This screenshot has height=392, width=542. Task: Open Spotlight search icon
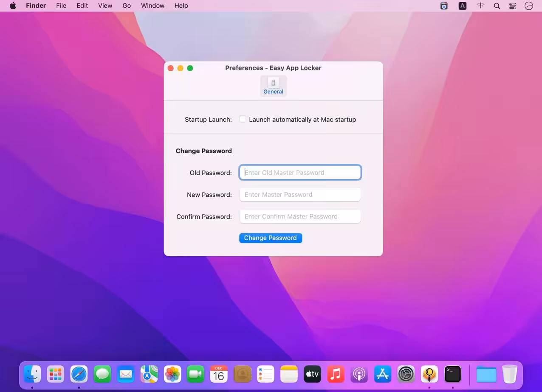click(x=497, y=6)
